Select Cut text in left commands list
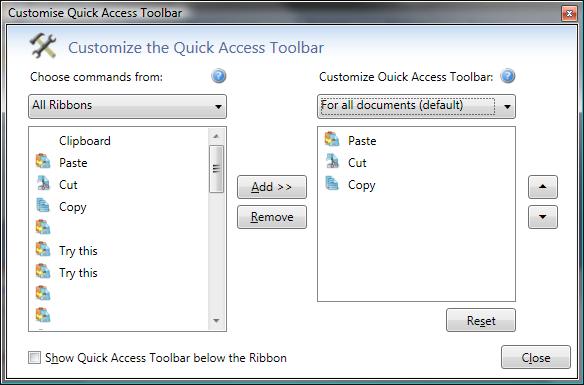Screen dimensions: 584x385 pos(68,185)
